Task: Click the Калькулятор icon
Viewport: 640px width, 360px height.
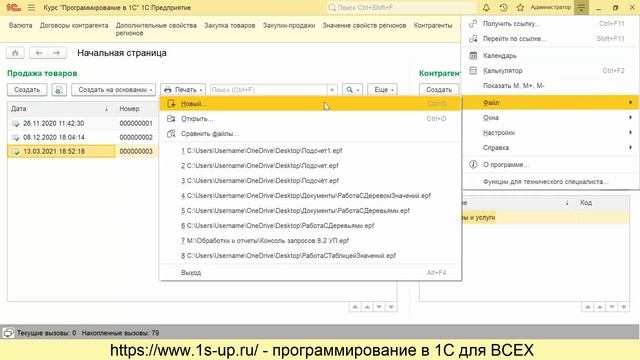Action: (x=473, y=71)
